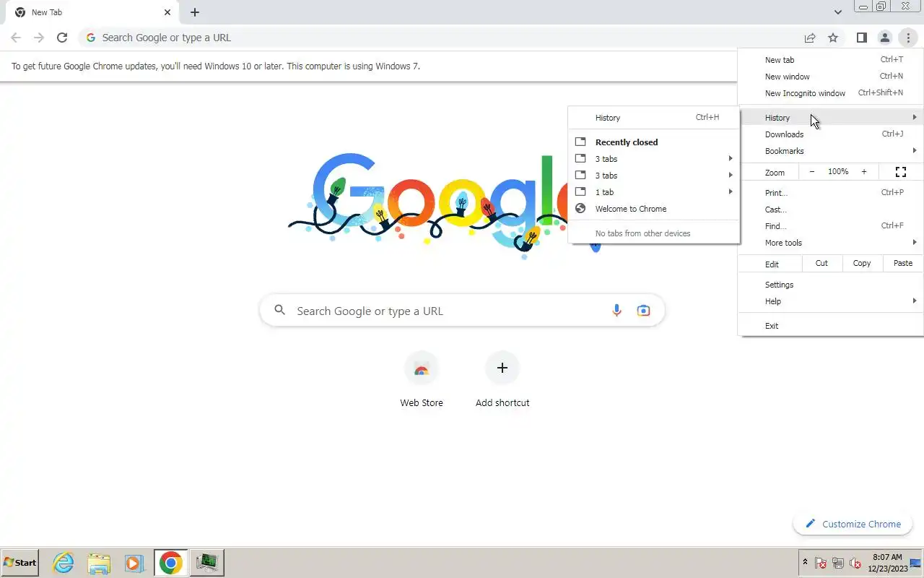Viewport: 924px width, 578px height.
Task: Open Downloads from the menu
Action: [x=831, y=134]
